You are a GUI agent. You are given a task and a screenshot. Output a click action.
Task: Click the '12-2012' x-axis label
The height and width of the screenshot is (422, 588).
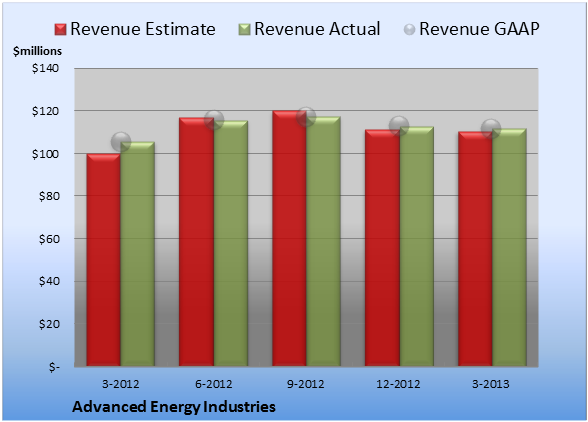(x=399, y=384)
